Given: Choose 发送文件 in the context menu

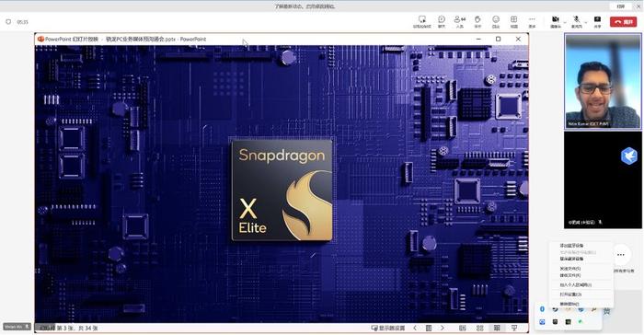Looking at the screenshot, I should [570, 269].
